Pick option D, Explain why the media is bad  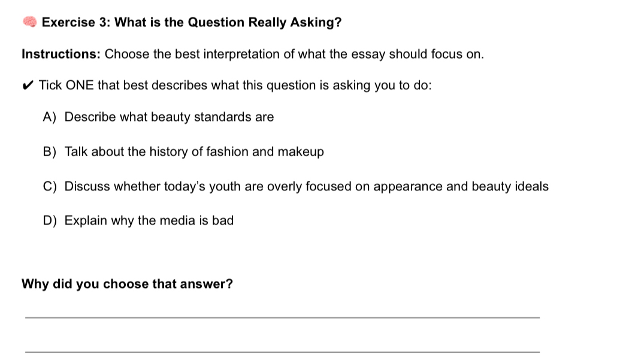[149, 221]
